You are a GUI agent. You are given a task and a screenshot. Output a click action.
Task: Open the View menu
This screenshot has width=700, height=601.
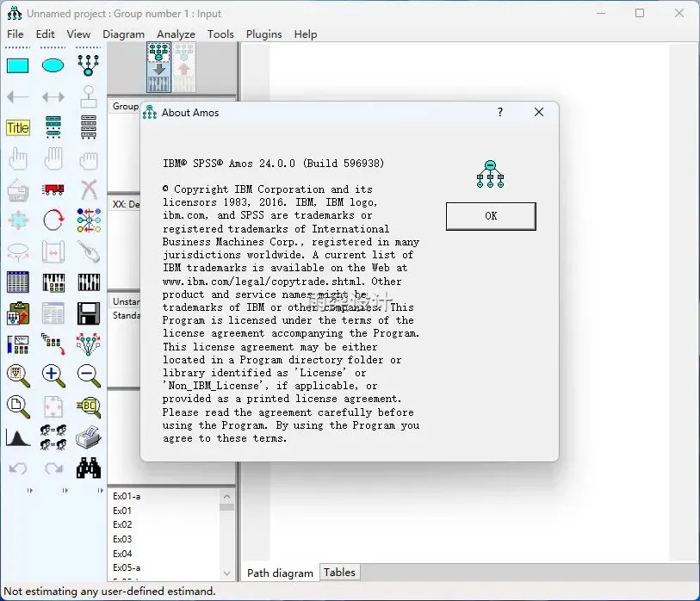pyautogui.click(x=78, y=34)
